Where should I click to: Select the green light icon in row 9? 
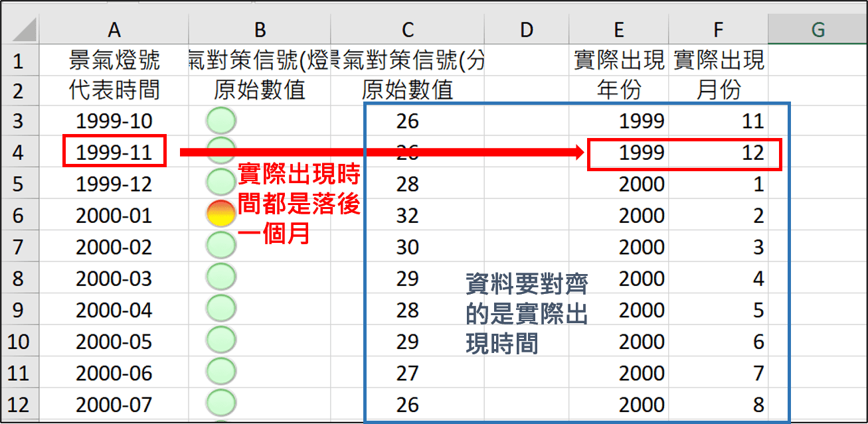point(221,310)
